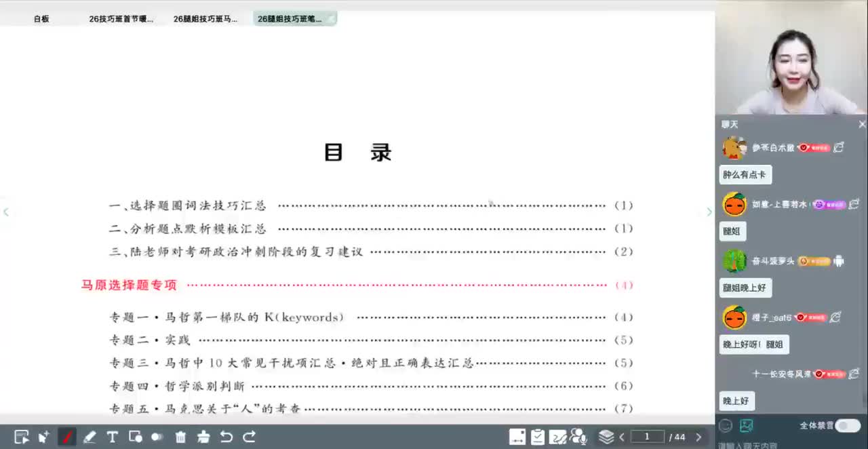Click 二、分析题点默析模板汇总 contents entry
This screenshot has width=868, height=449.
[x=371, y=229]
